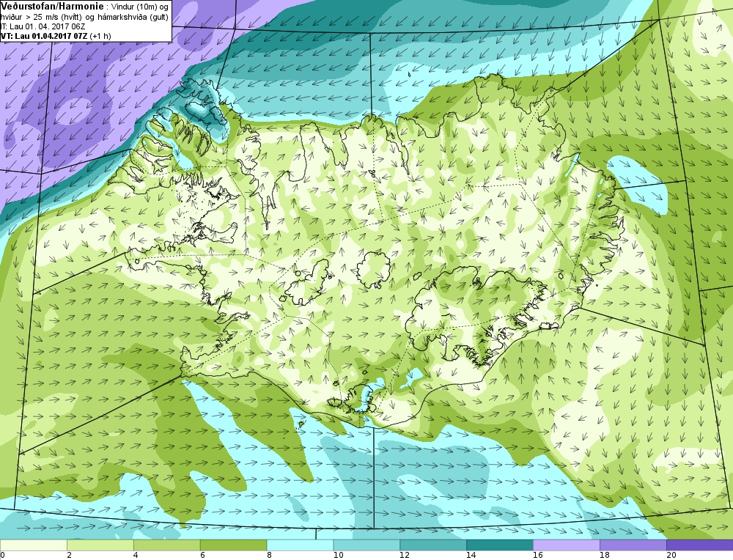Click the legend scale label '6'

pos(202,556)
